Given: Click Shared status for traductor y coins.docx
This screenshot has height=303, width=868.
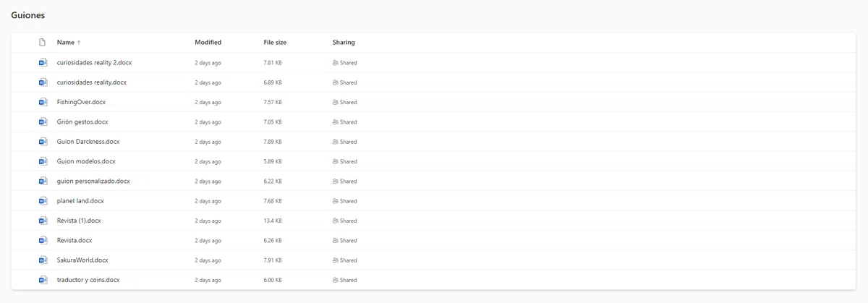Looking at the screenshot, I should (x=345, y=280).
